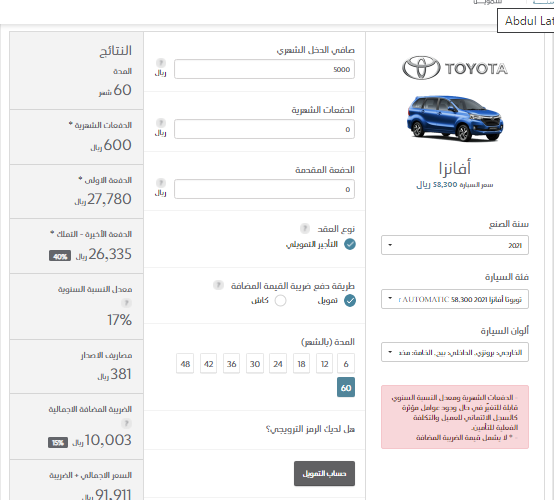Click the Toyota logo
This screenshot has height=500, width=554.
pyautogui.click(x=455, y=68)
